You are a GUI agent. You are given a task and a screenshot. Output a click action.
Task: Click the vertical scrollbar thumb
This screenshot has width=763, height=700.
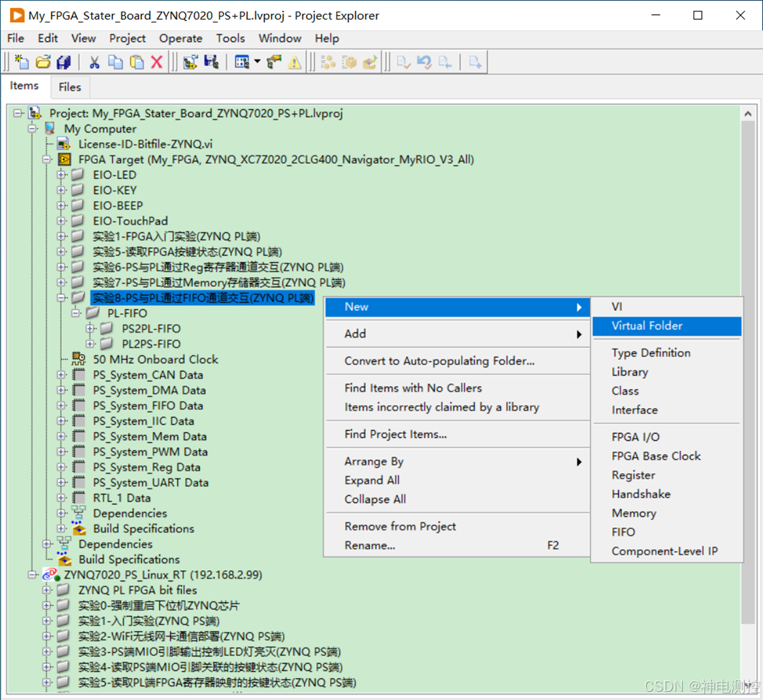pos(748,372)
